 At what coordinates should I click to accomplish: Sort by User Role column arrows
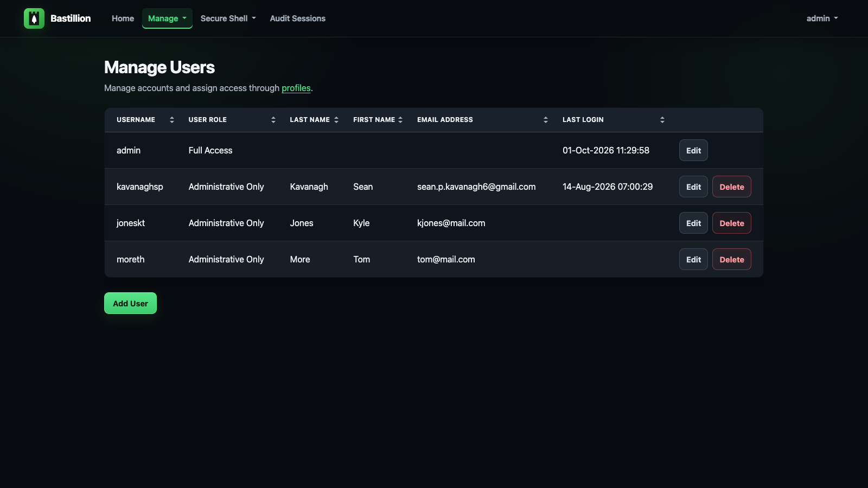273,120
